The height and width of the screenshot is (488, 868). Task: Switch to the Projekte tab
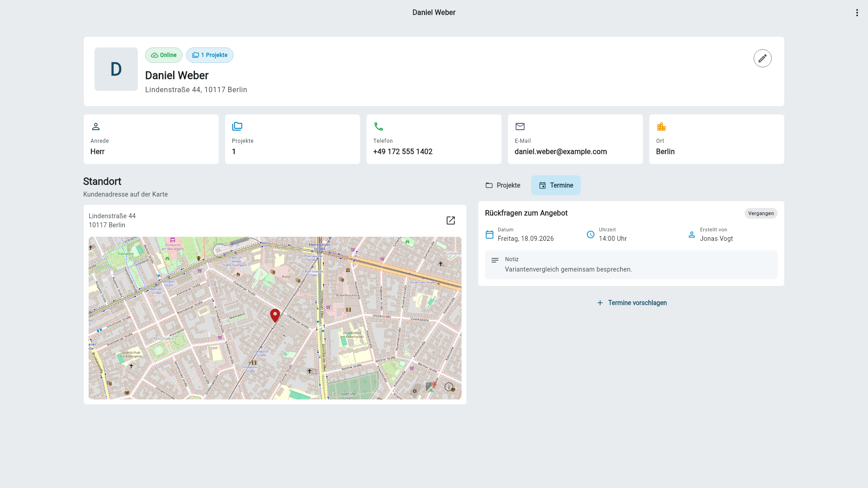tap(503, 185)
